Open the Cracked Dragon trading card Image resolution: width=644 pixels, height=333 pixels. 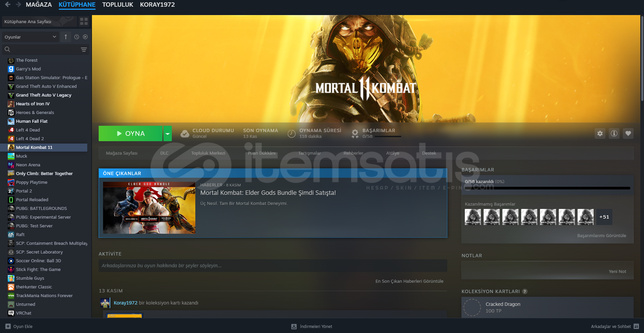(x=547, y=308)
